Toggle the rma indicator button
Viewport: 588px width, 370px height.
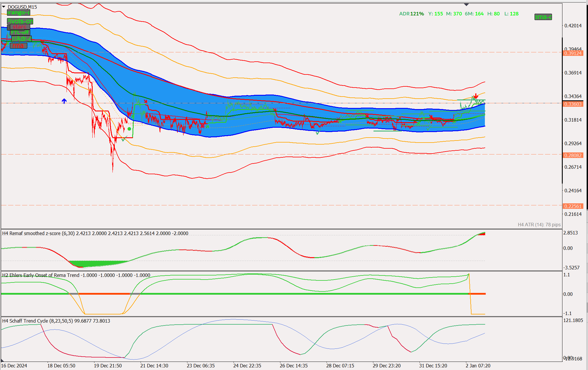click(18, 46)
